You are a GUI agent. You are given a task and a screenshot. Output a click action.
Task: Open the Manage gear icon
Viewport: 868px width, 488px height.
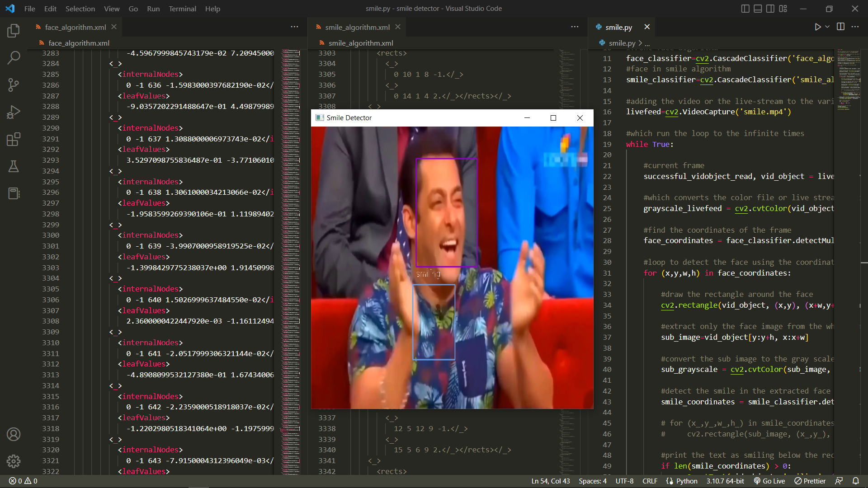(x=14, y=461)
